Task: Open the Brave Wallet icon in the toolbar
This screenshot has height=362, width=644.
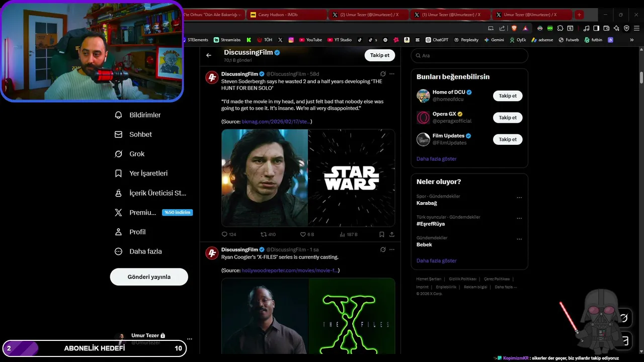Action: [x=606, y=28]
